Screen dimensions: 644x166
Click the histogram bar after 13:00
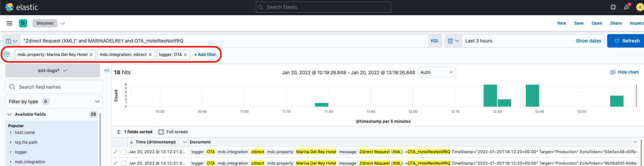(x=617, y=101)
